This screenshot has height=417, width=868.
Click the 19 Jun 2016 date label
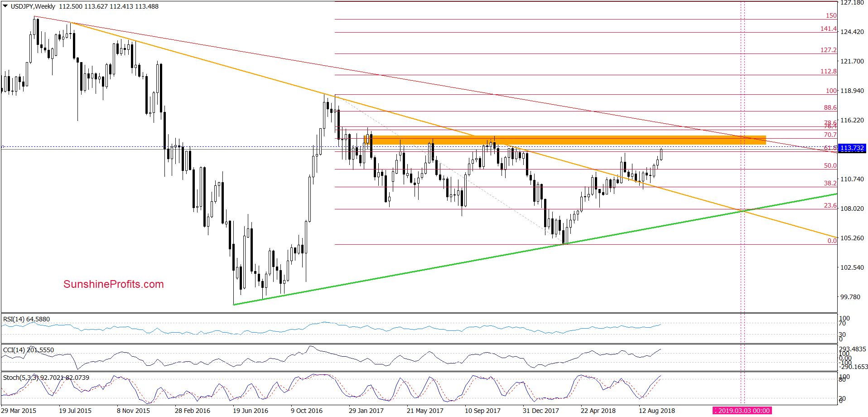(x=251, y=411)
